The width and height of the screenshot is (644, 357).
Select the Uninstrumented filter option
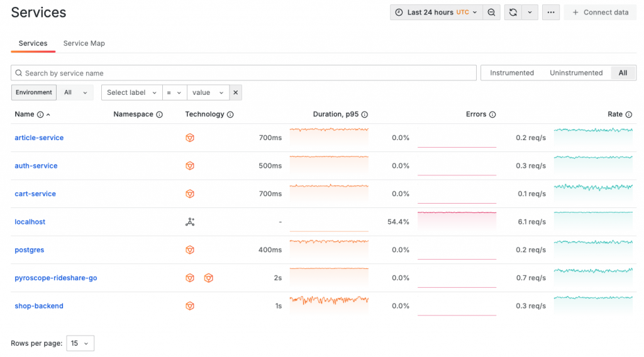coord(576,73)
